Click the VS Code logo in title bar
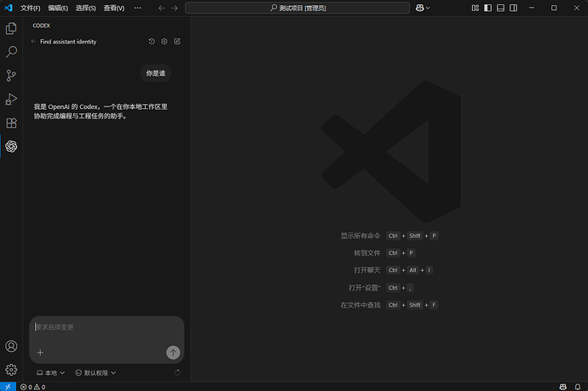The image size is (588, 391). pyautogui.click(x=9, y=8)
